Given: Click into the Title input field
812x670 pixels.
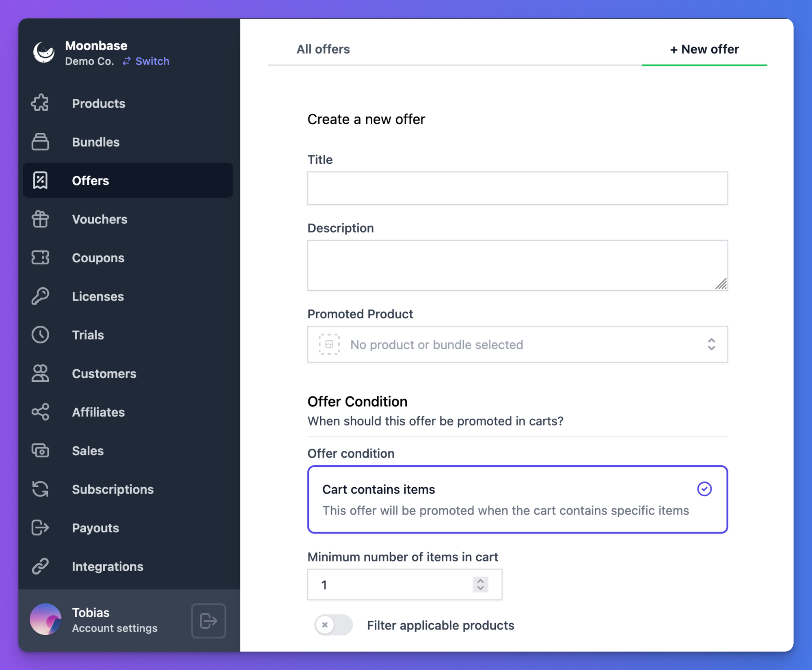Looking at the screenshot, I should (517, 188).
